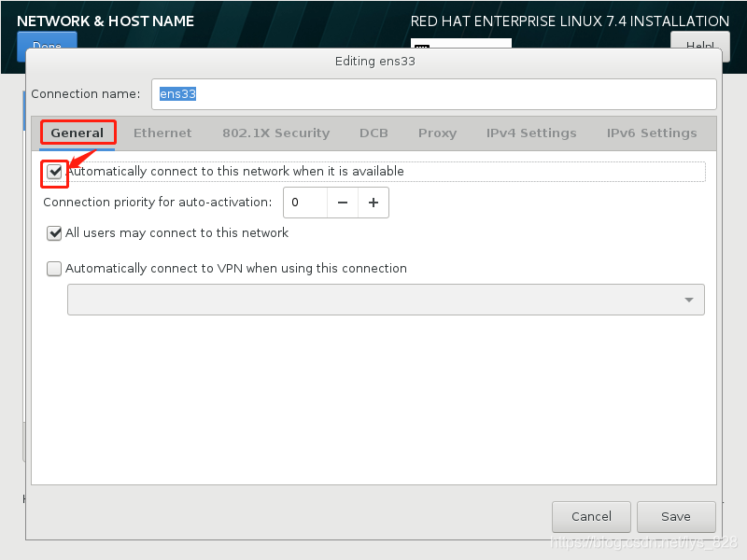Click the connection priority value field

[305, 203]
